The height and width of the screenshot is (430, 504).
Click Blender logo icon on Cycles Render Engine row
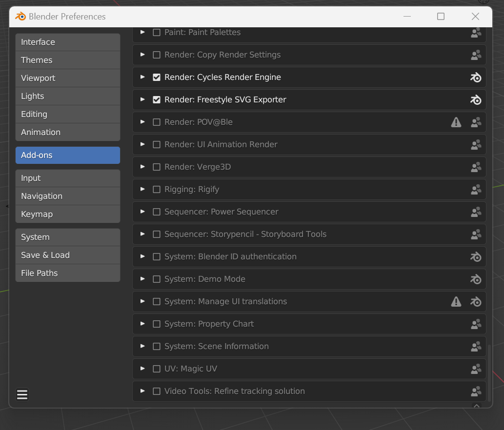click(x=476, y=78)
